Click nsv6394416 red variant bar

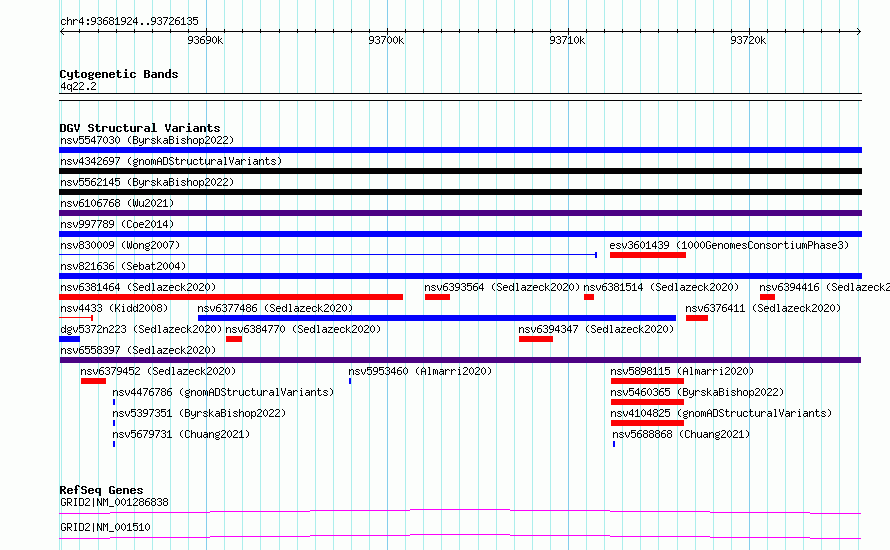pos(767,297)
